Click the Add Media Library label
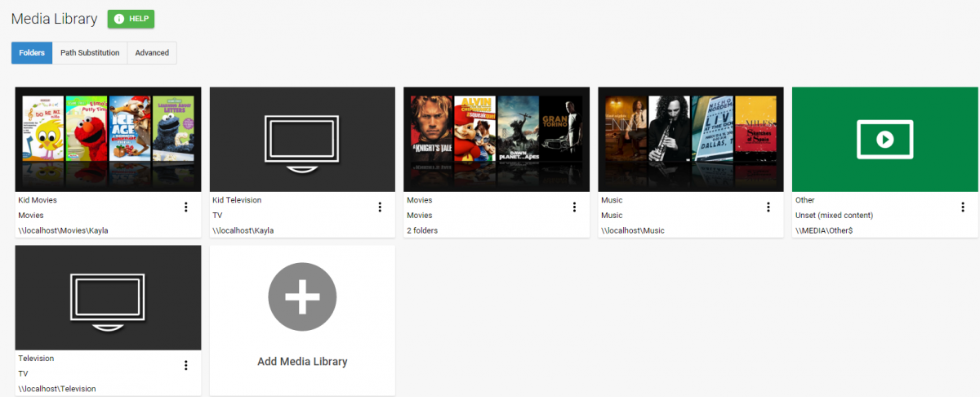Viewport: 980px width, 397px height. pos(302,361)
